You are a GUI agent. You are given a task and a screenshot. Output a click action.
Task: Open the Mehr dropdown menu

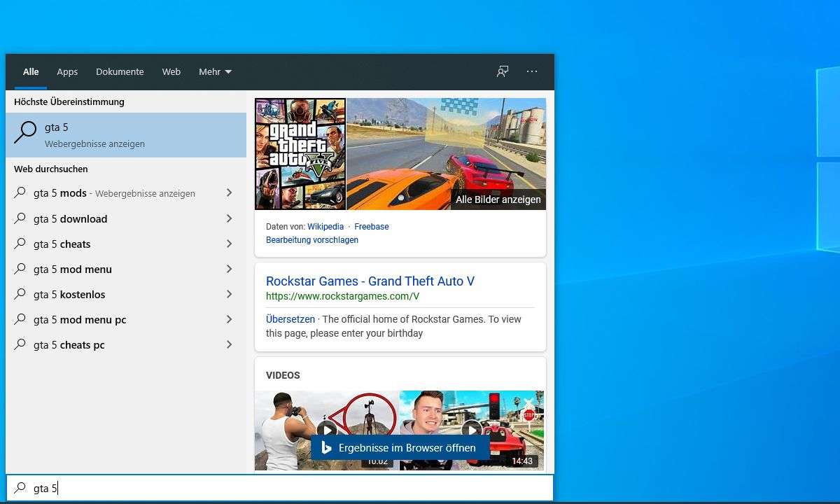pyautogui.click(x=215, y=71)
